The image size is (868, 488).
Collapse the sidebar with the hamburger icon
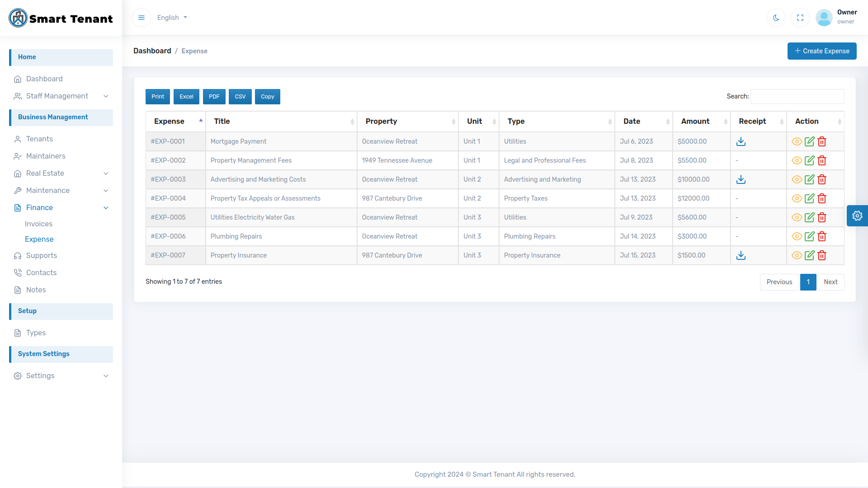(142, 18)
